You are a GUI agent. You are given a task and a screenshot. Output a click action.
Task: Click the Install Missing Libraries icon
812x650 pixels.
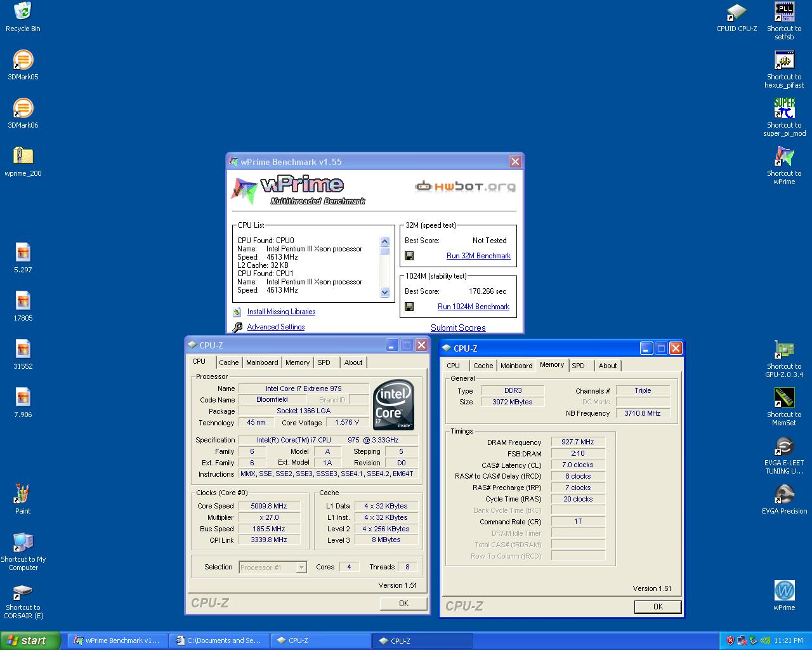(237, 312)
